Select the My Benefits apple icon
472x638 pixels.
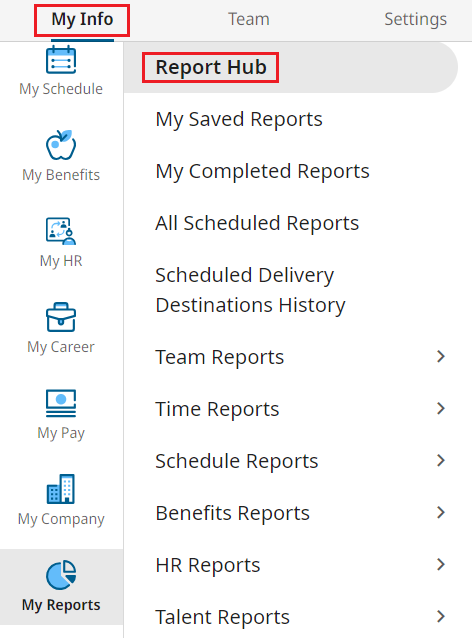[61, 145]
